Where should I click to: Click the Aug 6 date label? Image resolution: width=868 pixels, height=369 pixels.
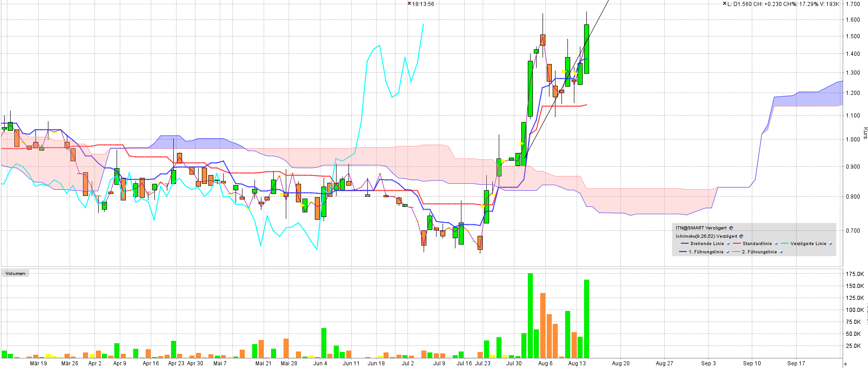(x=545, y=363)
